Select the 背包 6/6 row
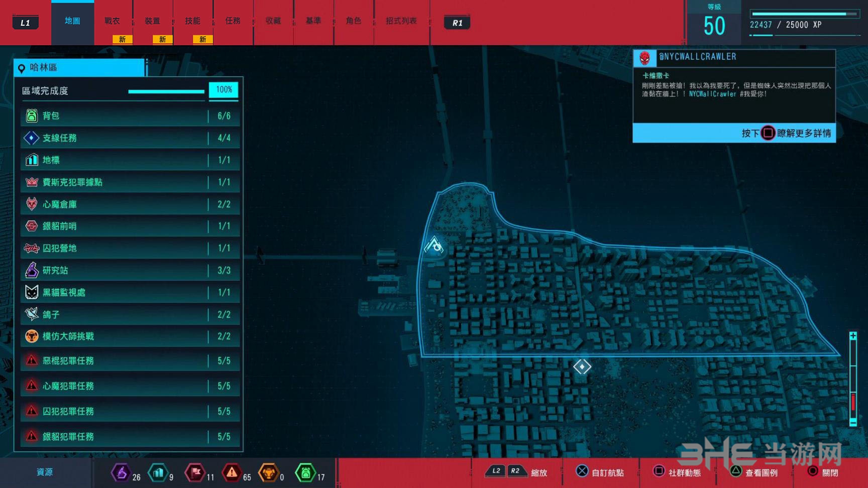 coord(130,116)
